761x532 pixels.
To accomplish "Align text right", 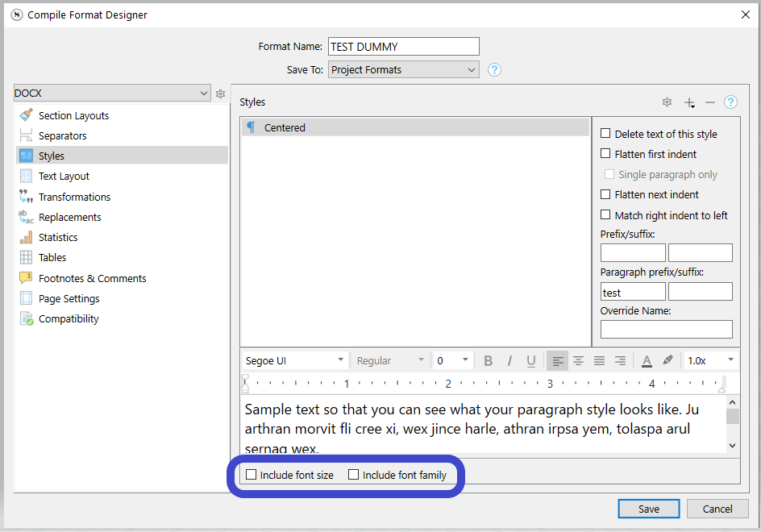I will tap(620, 360).
